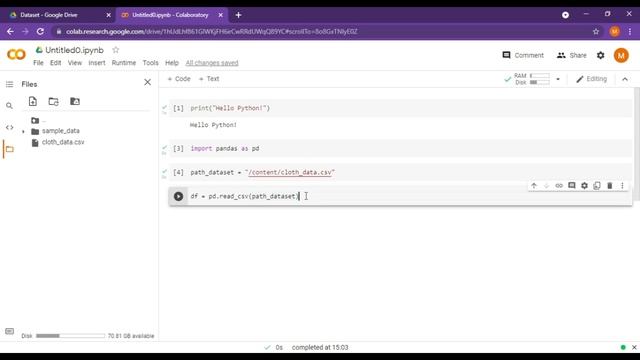Open the View menu
640x360 pixels.
pyautogui.click(x=75, y=63)
